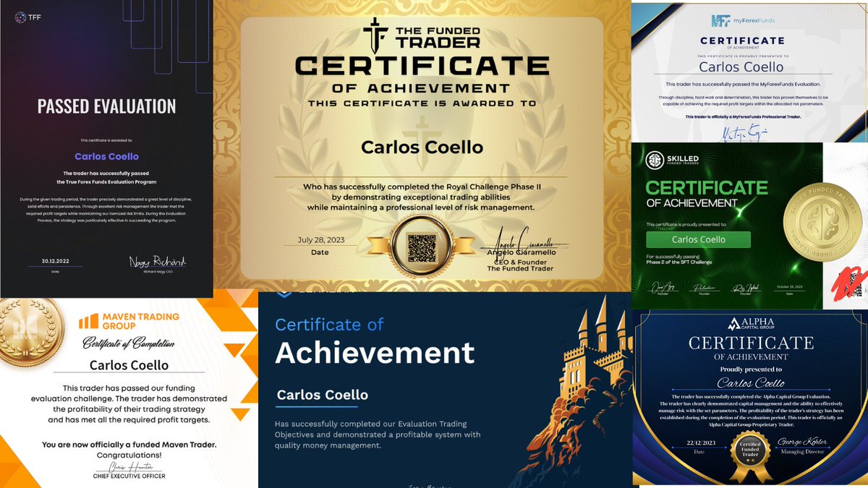Click the large "CERTIFICATE" title on the gold certificate

[422, 66]
